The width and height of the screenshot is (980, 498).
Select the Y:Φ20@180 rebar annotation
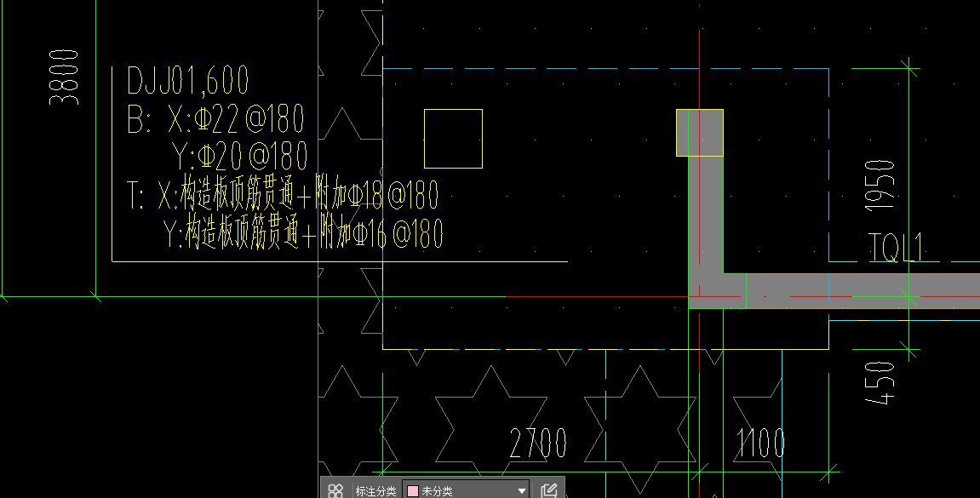(x=241, y=157)
